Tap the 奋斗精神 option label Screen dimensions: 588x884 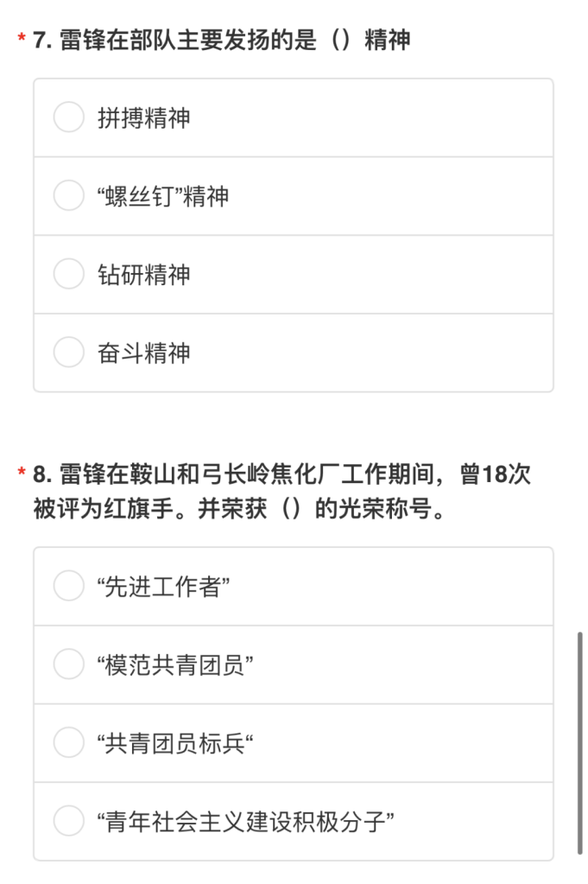[144, 353]
